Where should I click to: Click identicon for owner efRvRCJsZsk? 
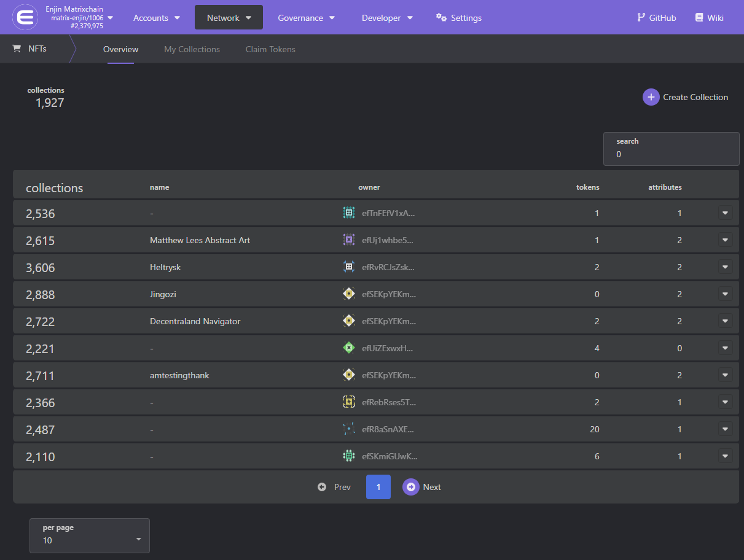tap(349, 267)
